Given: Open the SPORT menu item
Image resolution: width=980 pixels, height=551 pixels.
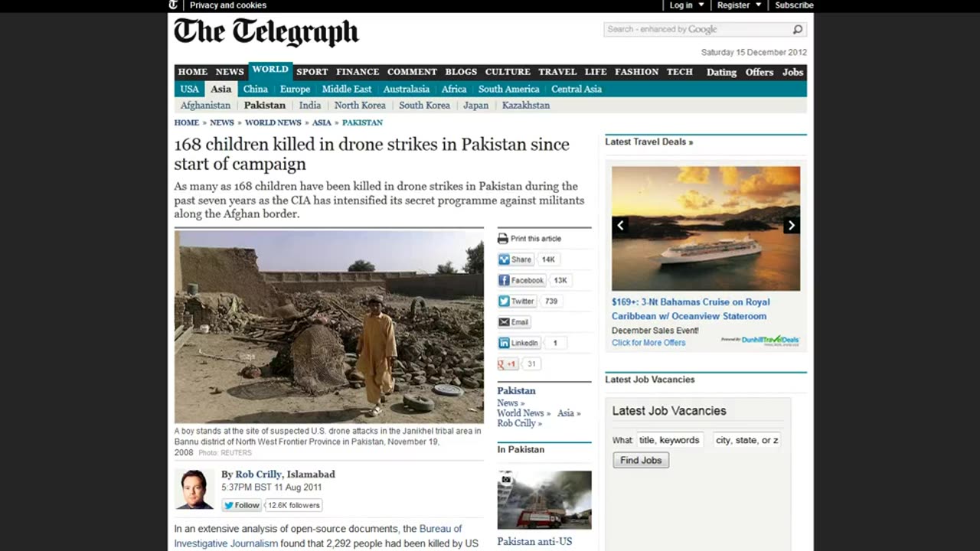Looking at the screenshot, I should (312, 72).
